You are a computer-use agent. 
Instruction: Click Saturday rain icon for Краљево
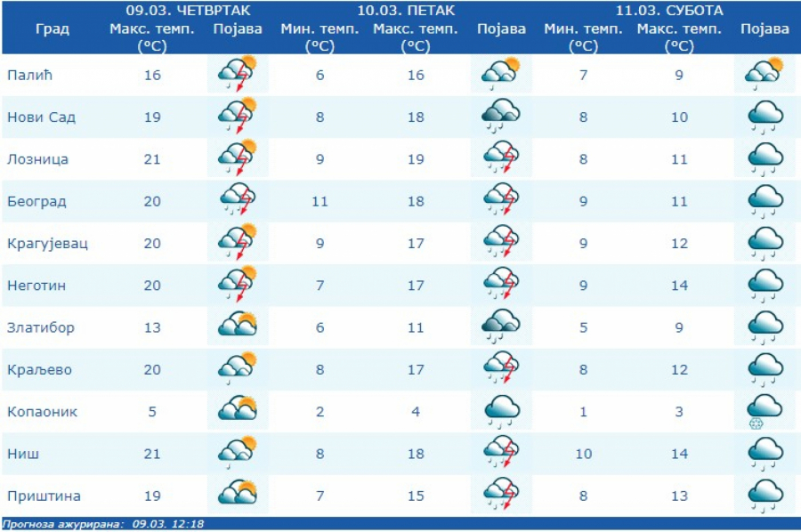765,369
